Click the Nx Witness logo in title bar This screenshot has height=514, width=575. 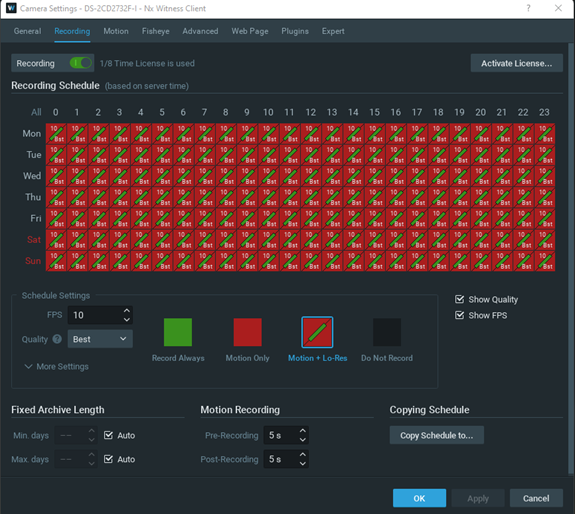click(x=11, y=8)
